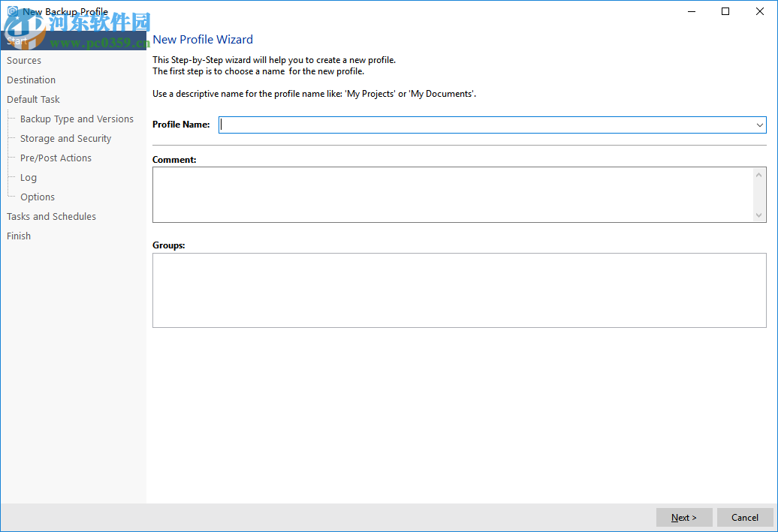Viewport: 778px width, 532px height.
Task: Select Default Task in sidebar
Action: point(33,100)
